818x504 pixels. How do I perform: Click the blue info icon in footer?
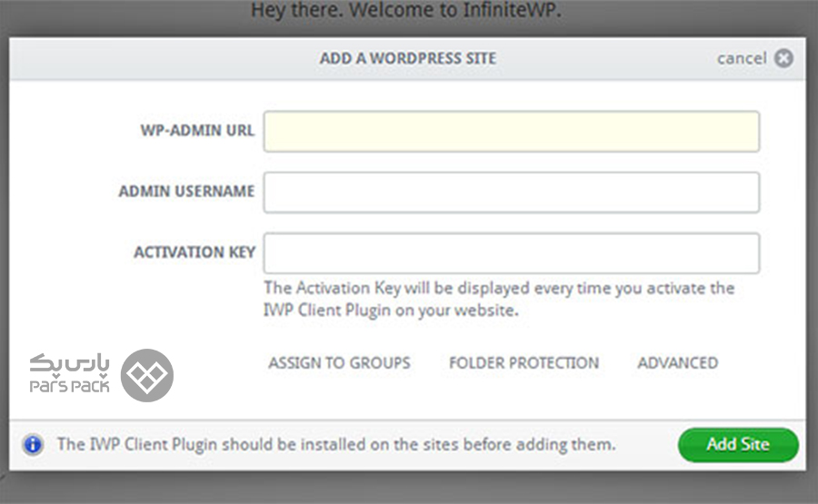click(x=33, y=445)
